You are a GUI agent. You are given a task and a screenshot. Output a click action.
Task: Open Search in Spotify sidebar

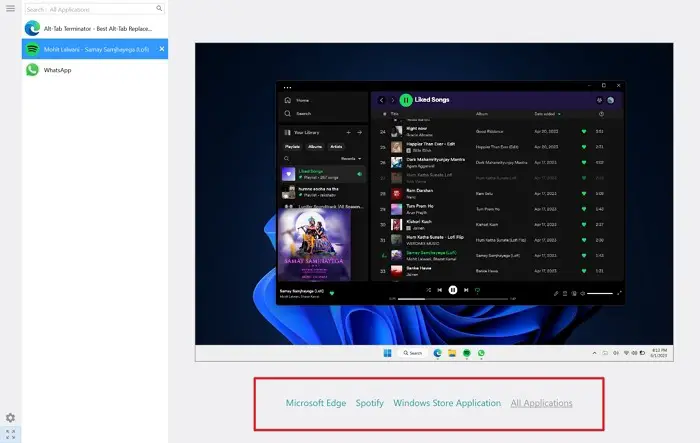coord(297,113)
